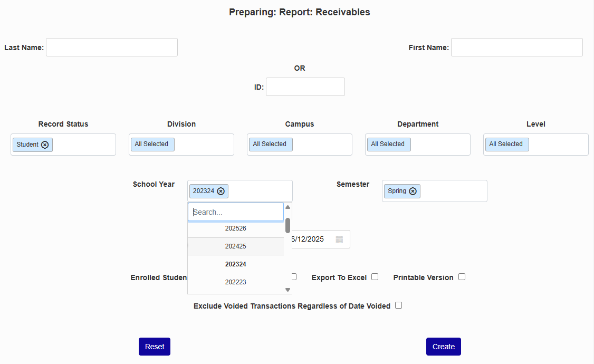Screen dimensions: 594x364
Task: Enable Exclude Voided Transactions Regardless of Date Voided
Action: pos(398,305)
